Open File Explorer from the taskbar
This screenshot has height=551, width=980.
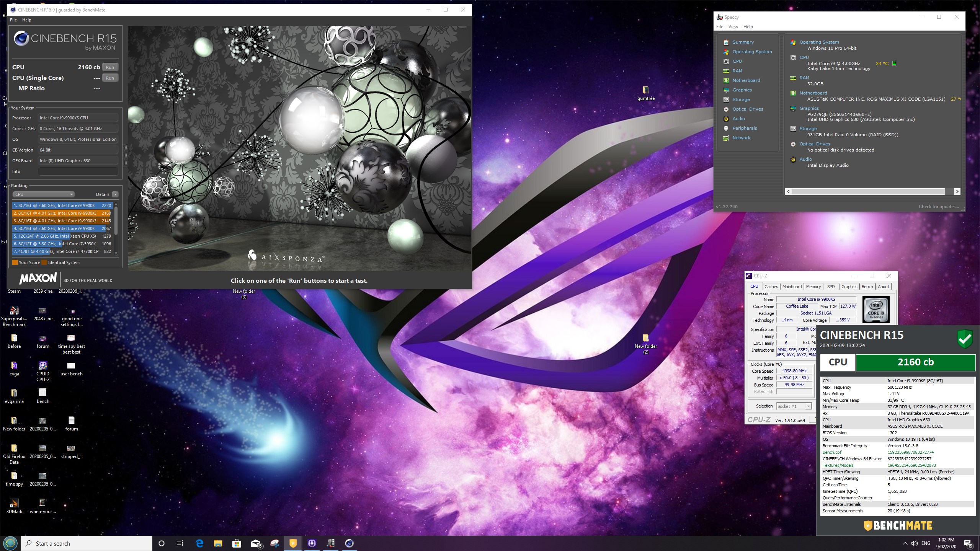point(218,543)
